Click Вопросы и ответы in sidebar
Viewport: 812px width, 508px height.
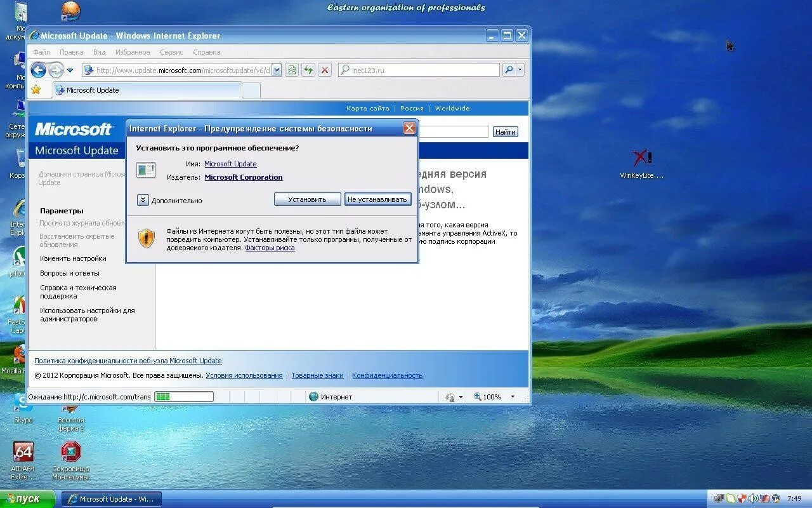tap(70, 273)
